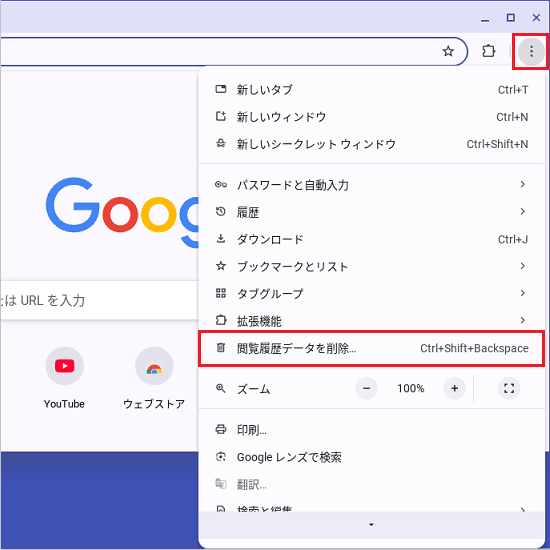Click the search box containing URL を入力
This screenshot has height=550, width=550.
99,300
